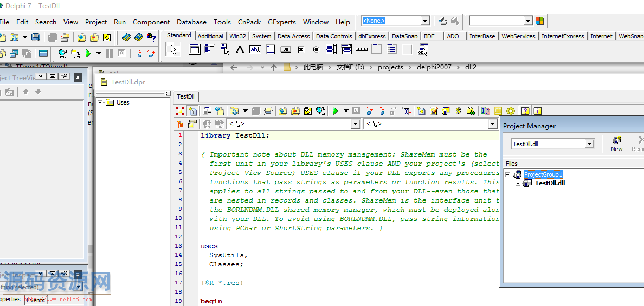
Task: Expand the Uses tree node
Action: 100,102
